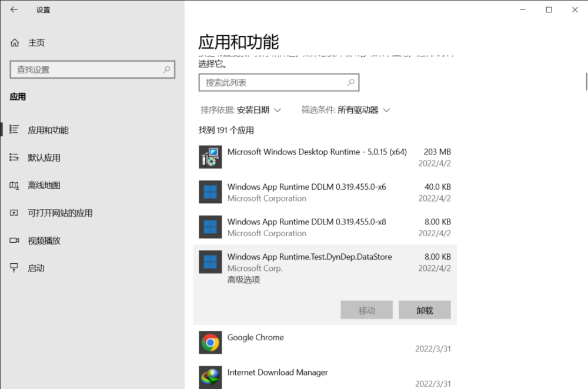Click the 应用和功能 page heading
Screen dimensions: 588x389
239,42
